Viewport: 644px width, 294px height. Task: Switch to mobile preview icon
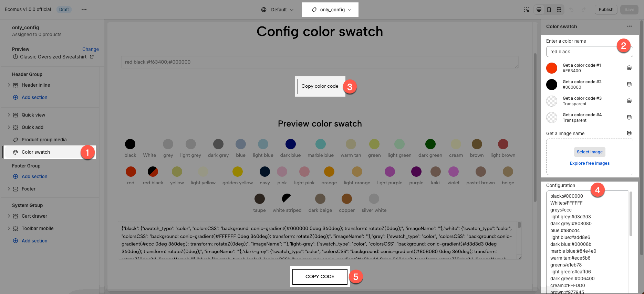[x=549, y=10]
